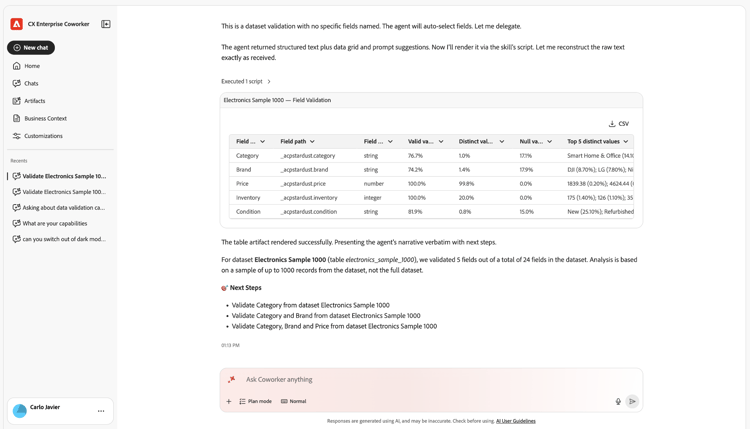The image size is (750, 429).
Task: Select the Brand row cell
Action: (x=243, y=169)
